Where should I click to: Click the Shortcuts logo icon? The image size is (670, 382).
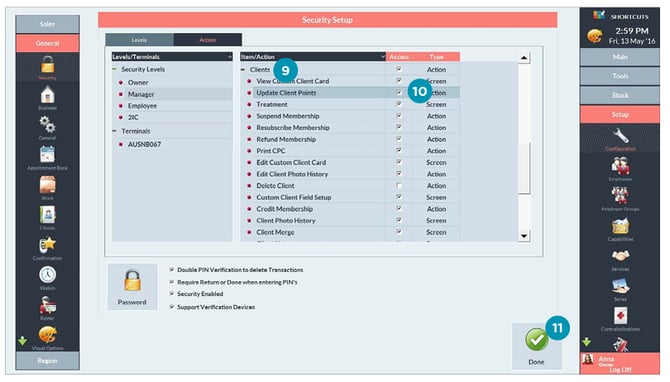point(599,15)
